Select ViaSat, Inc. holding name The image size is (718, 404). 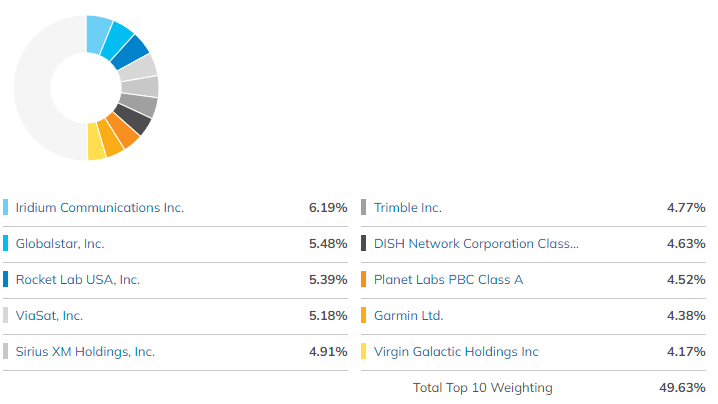pyautogui.click(x=50, y=316)
